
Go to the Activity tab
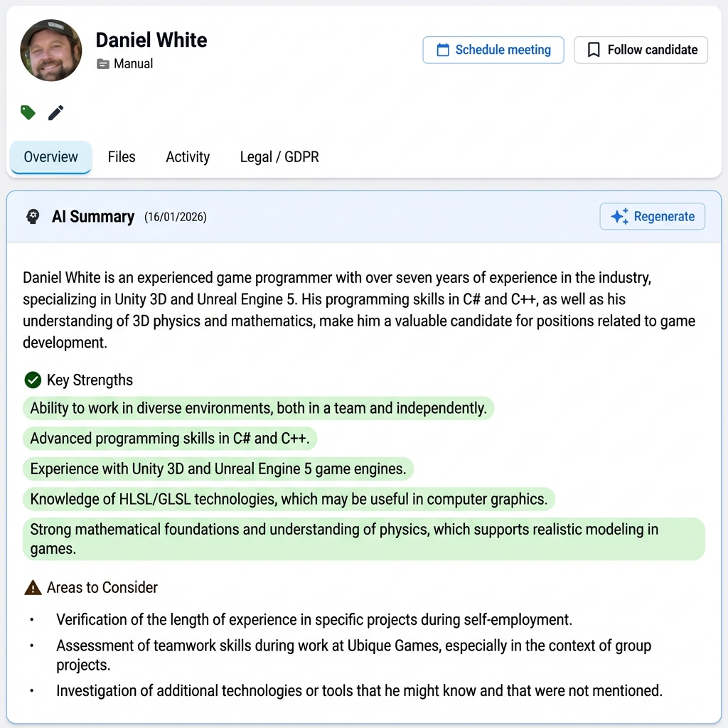[x=188, y=157]
